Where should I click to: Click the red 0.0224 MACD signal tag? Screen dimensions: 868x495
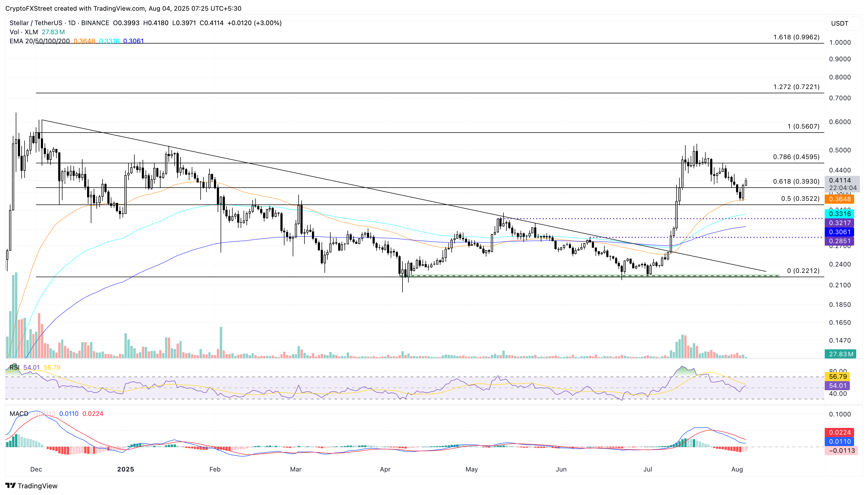coord(839,432)
